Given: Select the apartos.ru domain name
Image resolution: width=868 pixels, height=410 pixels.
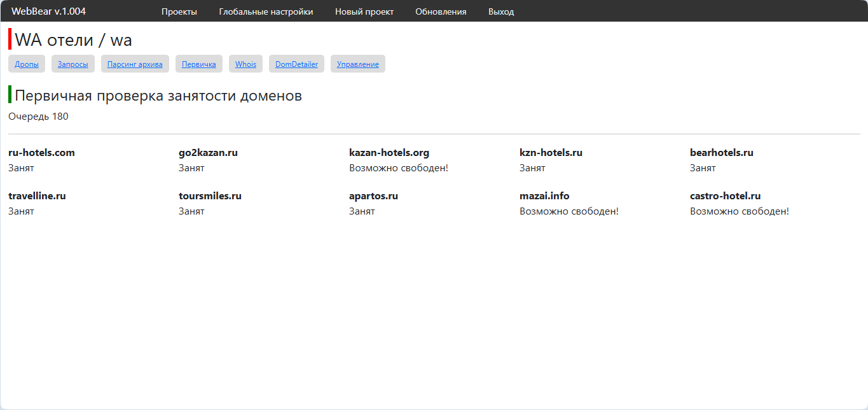Looking at the screenshot, I should click(373, 196).
